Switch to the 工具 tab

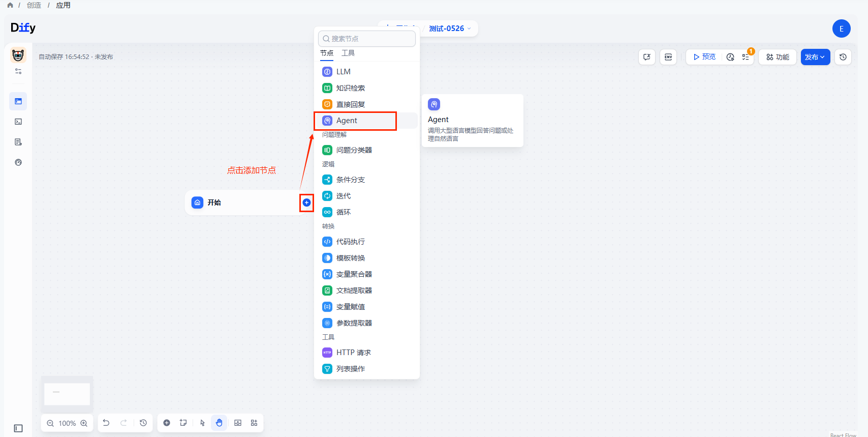(x=348, y=53)
